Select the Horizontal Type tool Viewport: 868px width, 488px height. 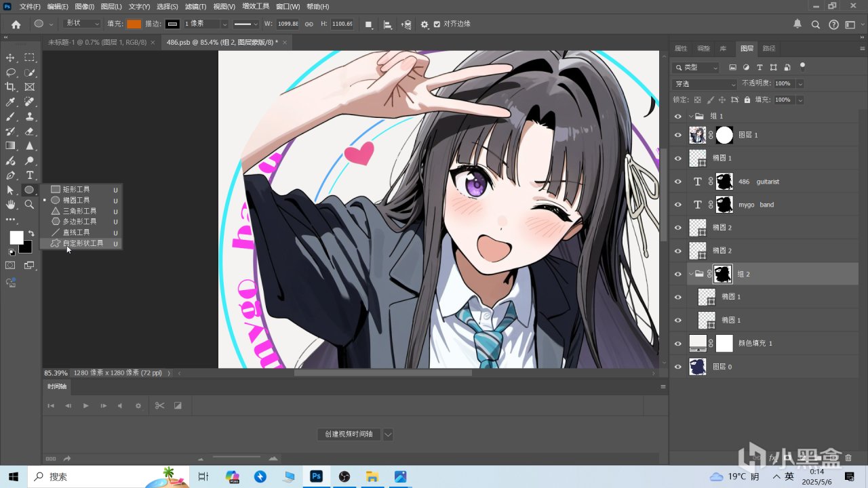tap(30, 176)
